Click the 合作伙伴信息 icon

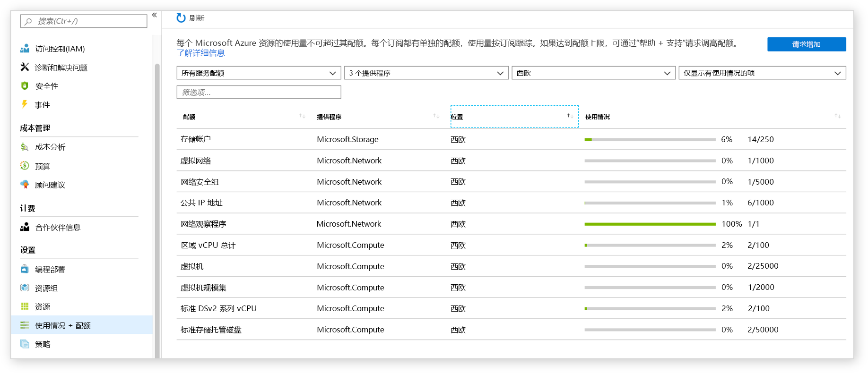coord(25,227)
